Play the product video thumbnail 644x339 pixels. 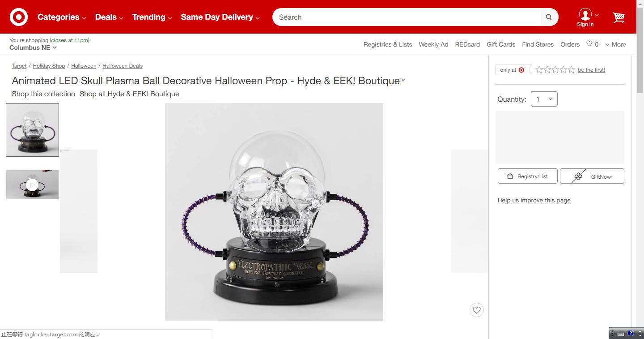32,185
